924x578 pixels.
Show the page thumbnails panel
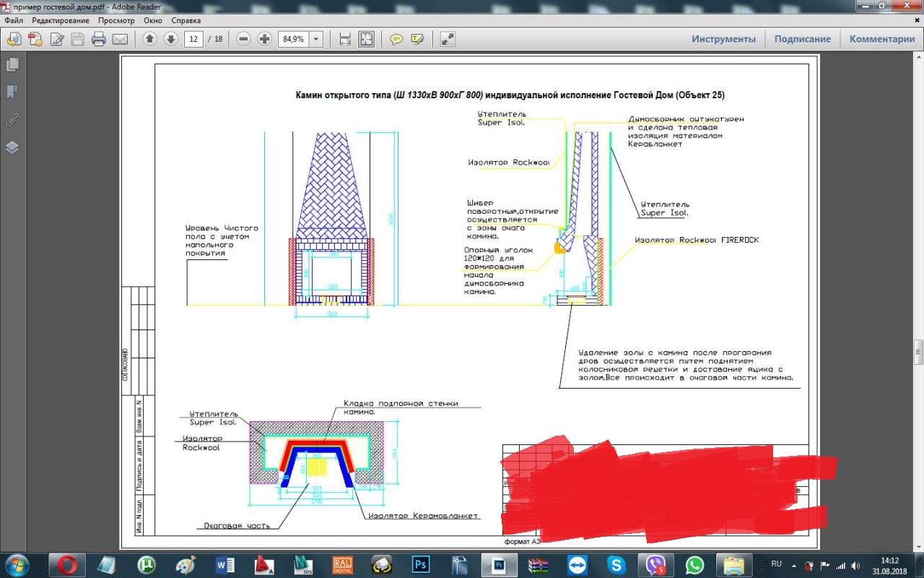click(12, 65)
